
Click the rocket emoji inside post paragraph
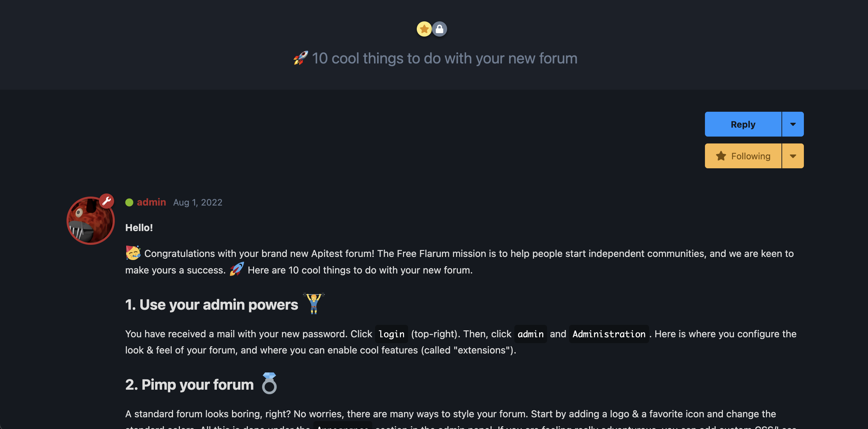tap(237, 269)
